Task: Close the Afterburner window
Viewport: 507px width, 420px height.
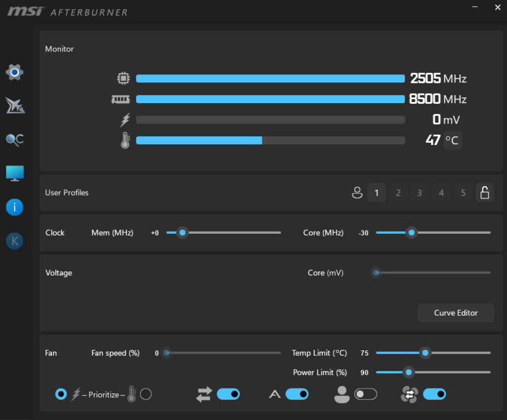Action: (x=497, y=7)
